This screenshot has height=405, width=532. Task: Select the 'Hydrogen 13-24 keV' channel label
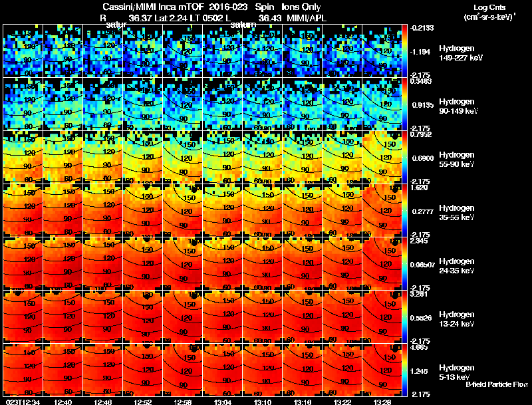click(x=457, y=319)
